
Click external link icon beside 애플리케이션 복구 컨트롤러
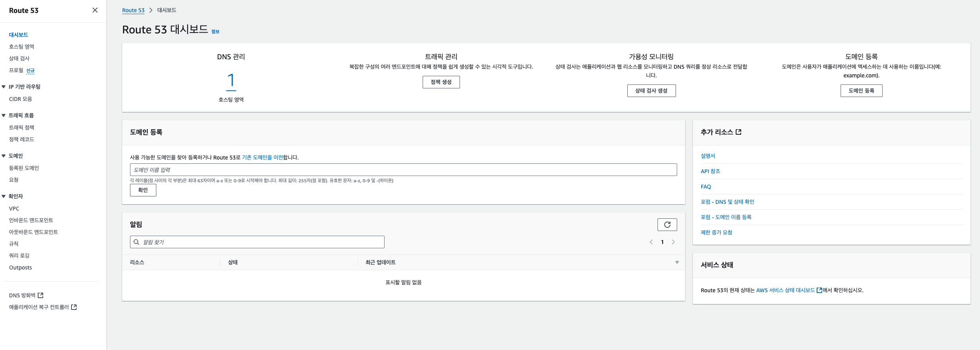[74, 307]
